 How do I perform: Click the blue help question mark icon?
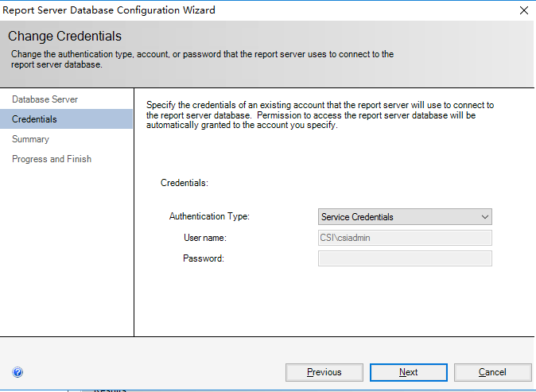17,372
